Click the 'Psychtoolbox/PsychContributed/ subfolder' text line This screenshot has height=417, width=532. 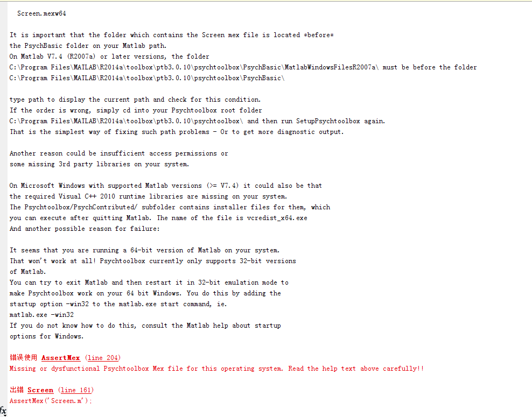[x=170, y=207]
